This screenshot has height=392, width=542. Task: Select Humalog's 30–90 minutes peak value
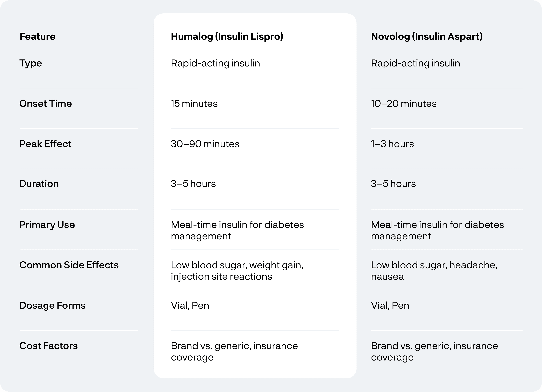pyautogui.click(x=205, y=144)
